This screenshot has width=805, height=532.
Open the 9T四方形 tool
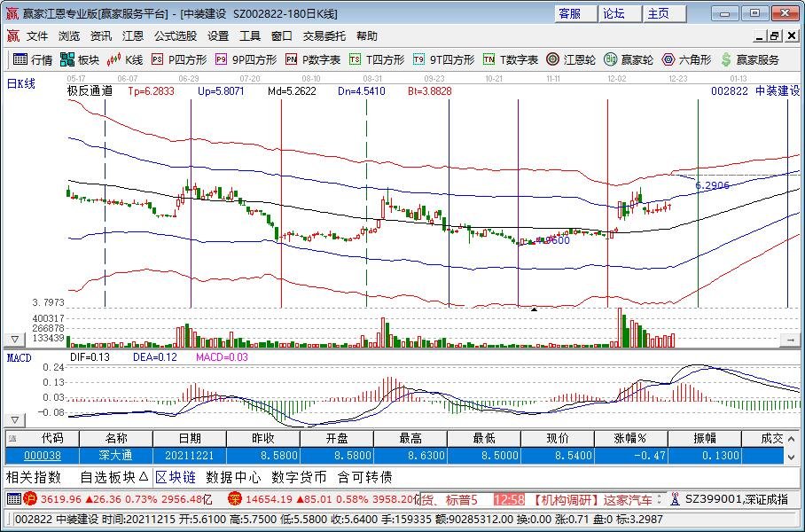pyautogui.click(x=443, y=59)
